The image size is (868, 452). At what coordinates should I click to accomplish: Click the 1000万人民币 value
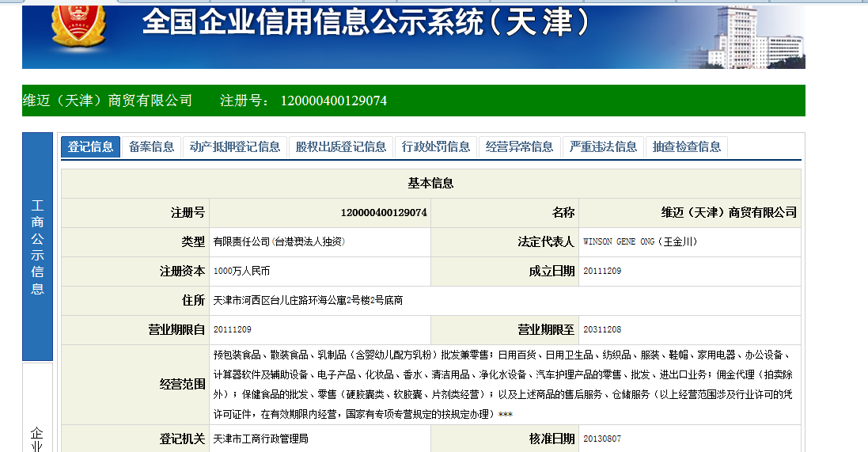(241, 272)
